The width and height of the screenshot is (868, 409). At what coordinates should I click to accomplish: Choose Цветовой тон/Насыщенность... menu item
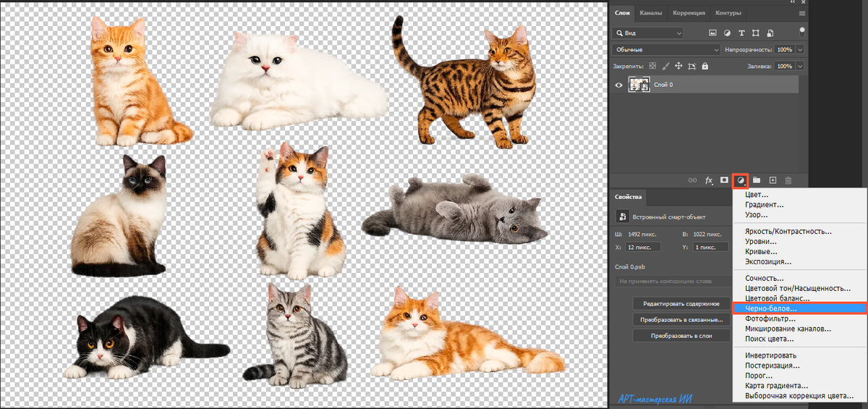(799, 288)
